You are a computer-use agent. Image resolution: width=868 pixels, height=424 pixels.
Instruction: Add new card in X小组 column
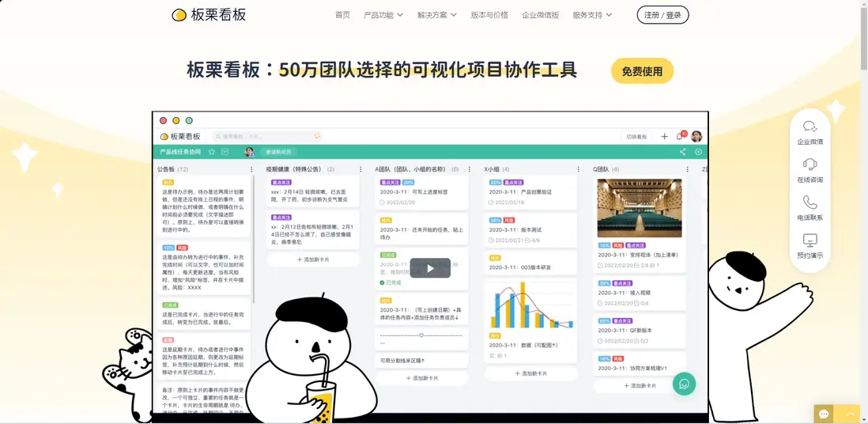click(x=531, y=373)
